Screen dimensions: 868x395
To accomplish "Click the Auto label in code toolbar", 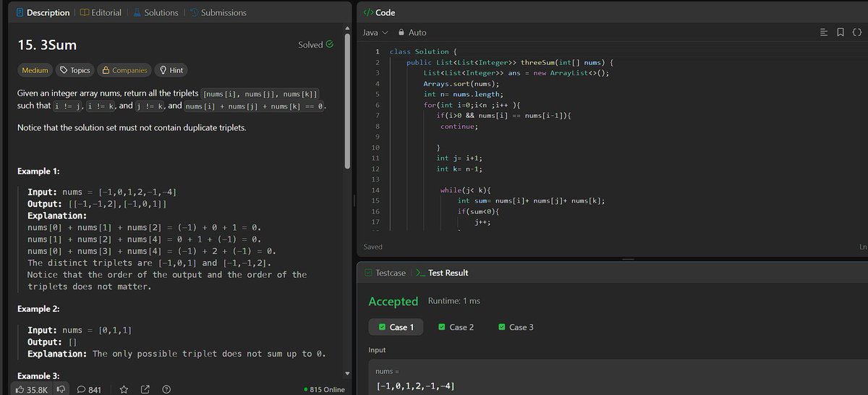I will 417,33.
